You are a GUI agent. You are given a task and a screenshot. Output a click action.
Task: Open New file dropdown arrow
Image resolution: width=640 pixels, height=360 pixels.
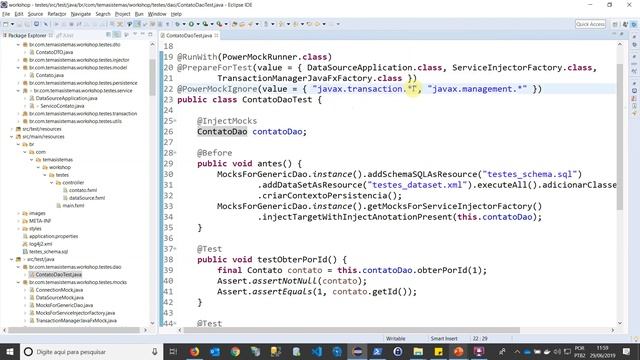point(12,24)
